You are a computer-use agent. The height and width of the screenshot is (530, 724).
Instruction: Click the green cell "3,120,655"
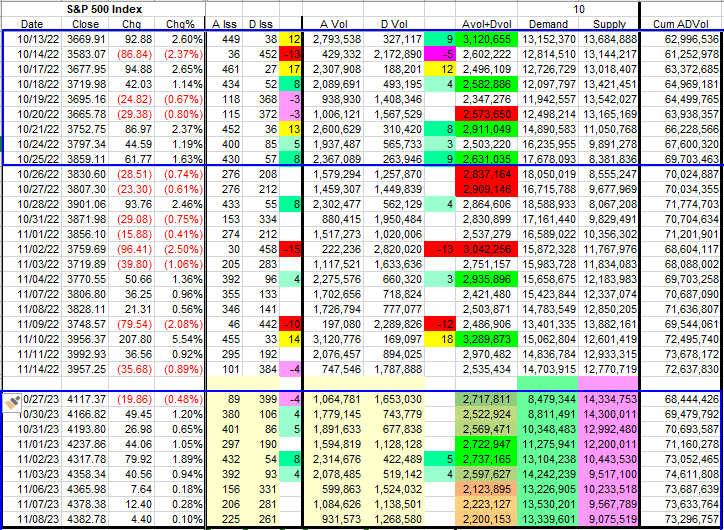(x=487, y=39)
